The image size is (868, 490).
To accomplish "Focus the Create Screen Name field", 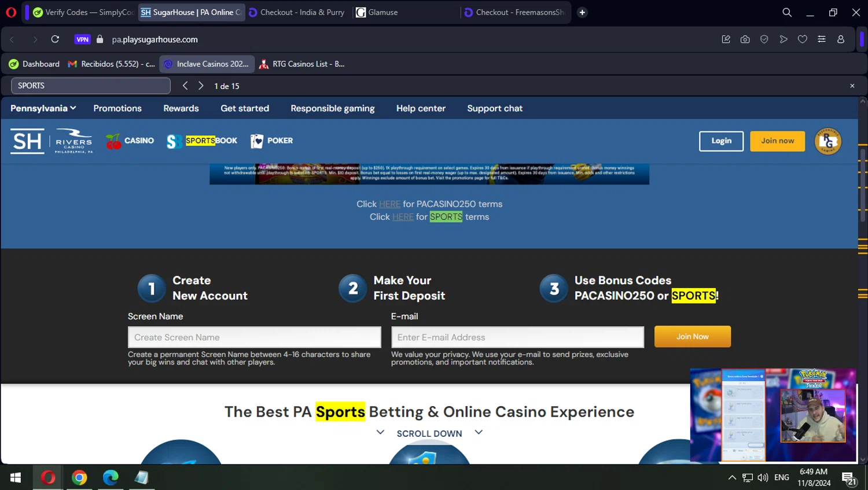I will [x=255, y=337].
